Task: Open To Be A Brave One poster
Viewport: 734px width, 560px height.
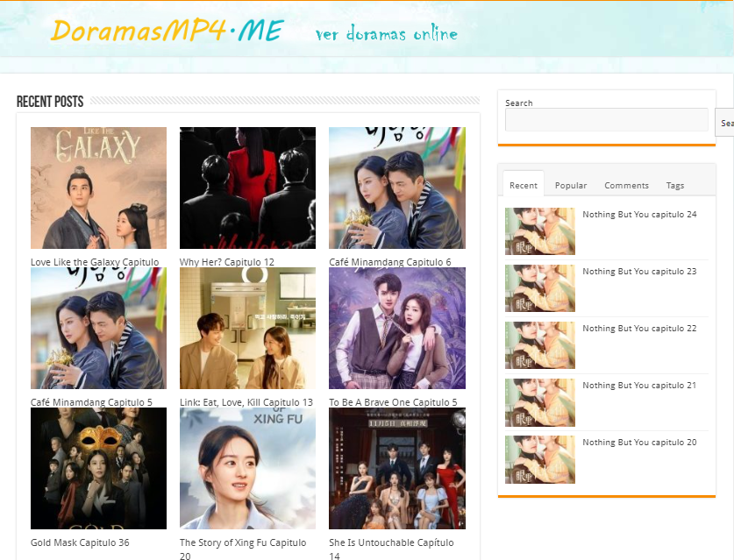Action: [x=397, y=328]
